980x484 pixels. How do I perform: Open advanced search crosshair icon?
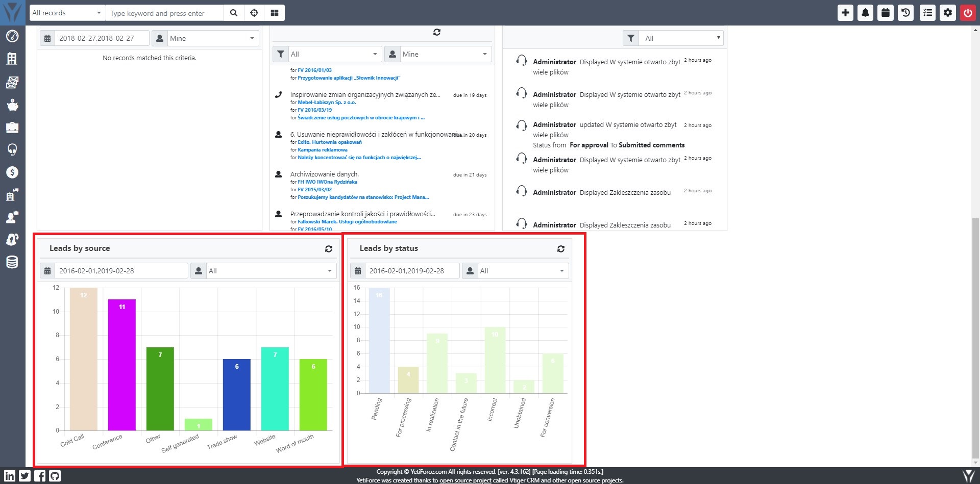(x=254, y=13)
